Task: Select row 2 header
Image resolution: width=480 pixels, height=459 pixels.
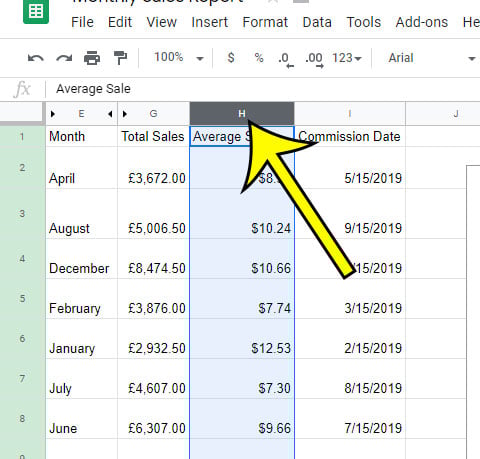Action: [22, 168]
